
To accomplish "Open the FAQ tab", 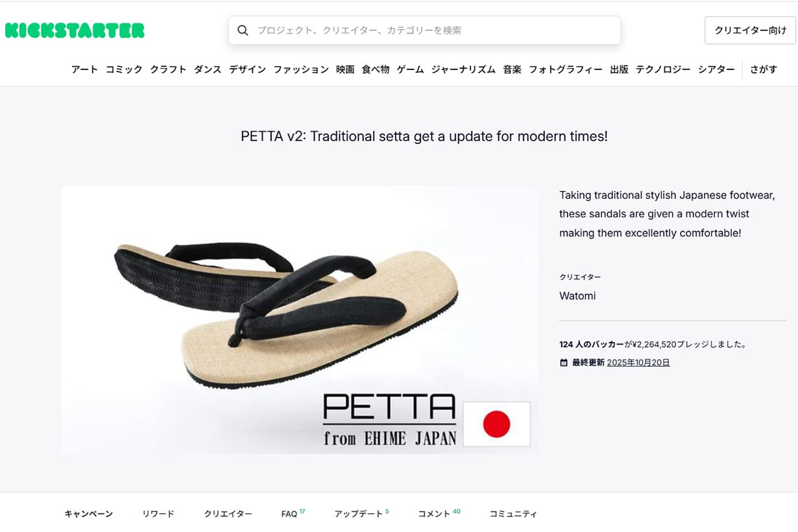I will coord(289,514).
